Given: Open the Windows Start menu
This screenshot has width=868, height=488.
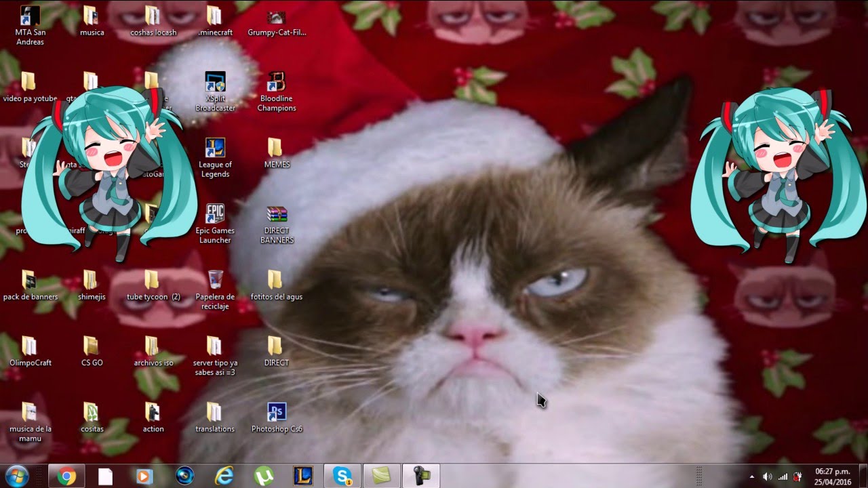Looking at the screenshot, I should tap(16, 476).
